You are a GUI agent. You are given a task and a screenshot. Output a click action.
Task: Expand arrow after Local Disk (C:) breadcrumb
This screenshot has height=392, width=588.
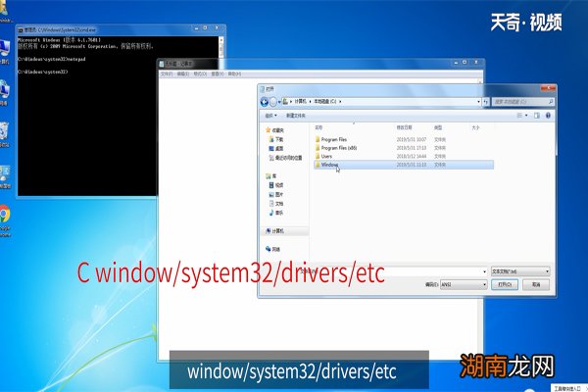pos(340,102)
